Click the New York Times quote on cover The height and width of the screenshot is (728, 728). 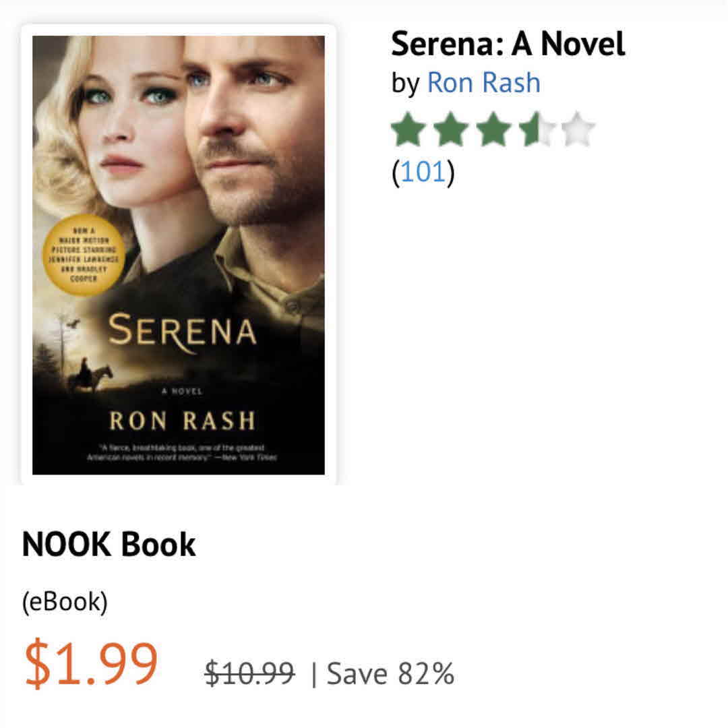click(182, 452)
